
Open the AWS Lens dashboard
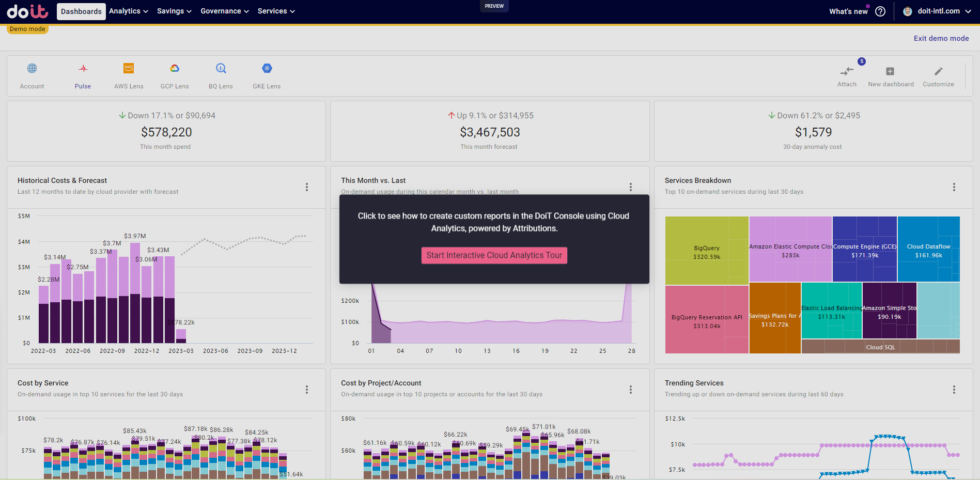[129, 68]
